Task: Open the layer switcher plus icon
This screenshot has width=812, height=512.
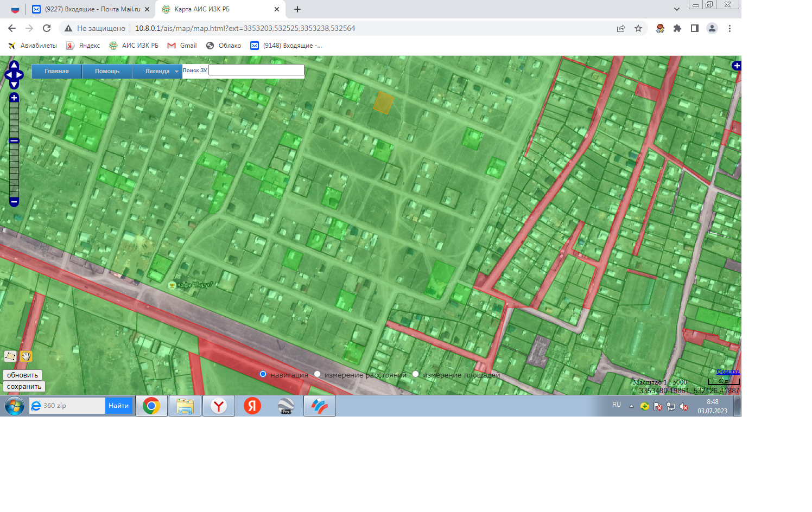Action: [737, 66]
